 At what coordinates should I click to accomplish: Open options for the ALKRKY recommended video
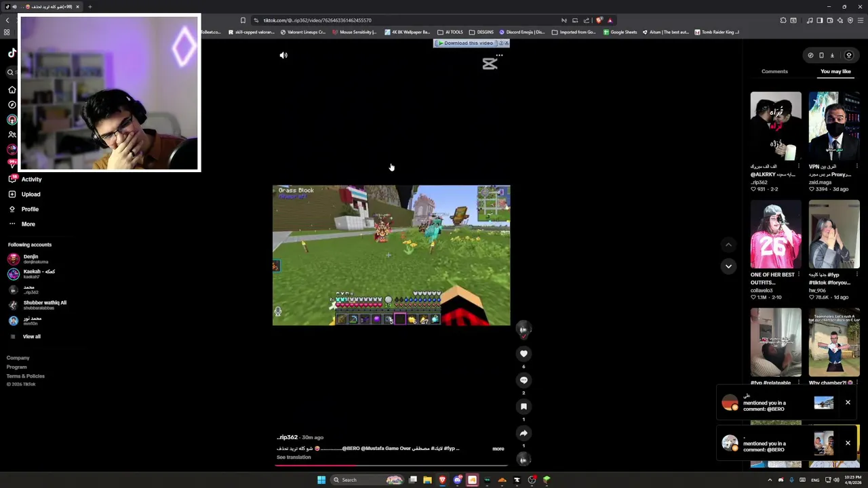(x=799, y=166)
